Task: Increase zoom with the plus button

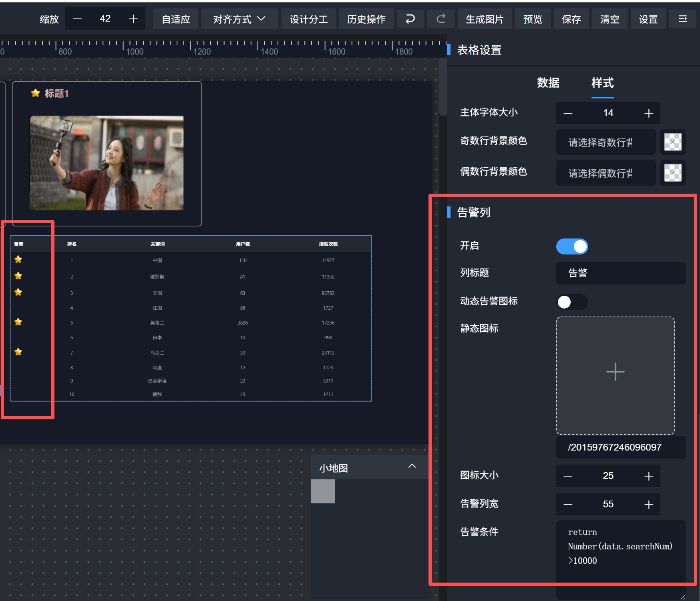Action: [x=133, y=19]
